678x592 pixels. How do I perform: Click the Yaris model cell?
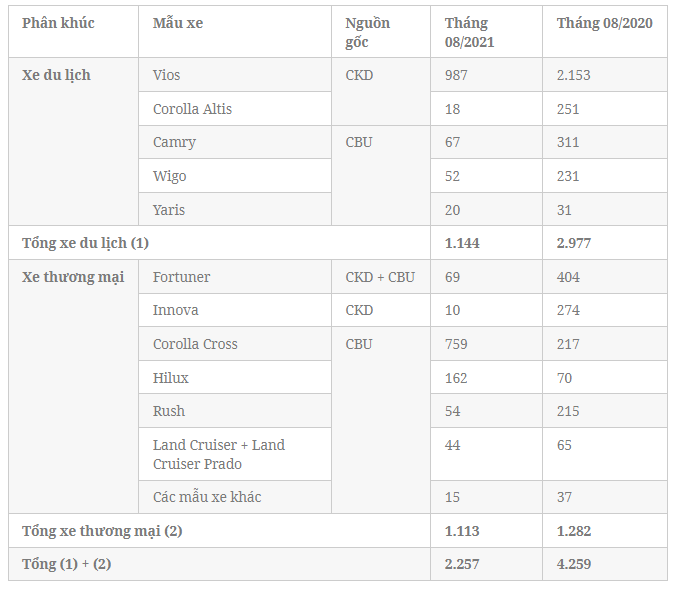pyautogui.click(x=169, y=210)
